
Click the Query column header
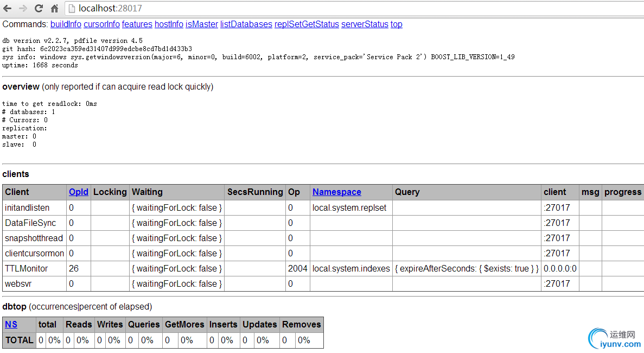(467, 192)
